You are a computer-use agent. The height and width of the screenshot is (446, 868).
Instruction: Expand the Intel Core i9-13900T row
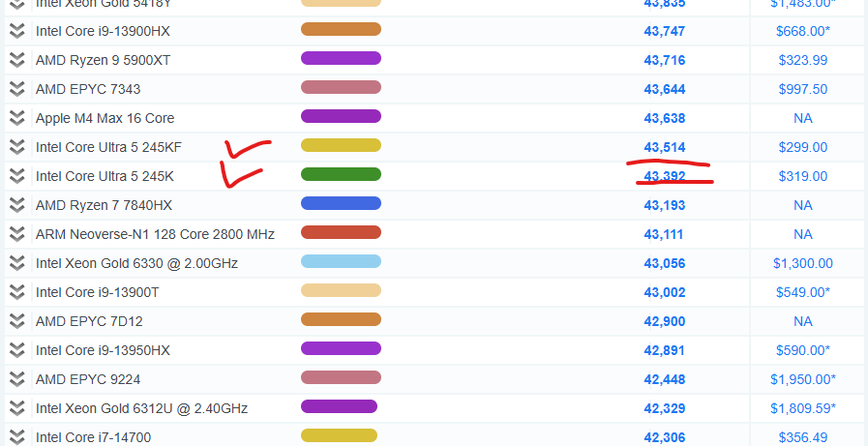point(17,292)
